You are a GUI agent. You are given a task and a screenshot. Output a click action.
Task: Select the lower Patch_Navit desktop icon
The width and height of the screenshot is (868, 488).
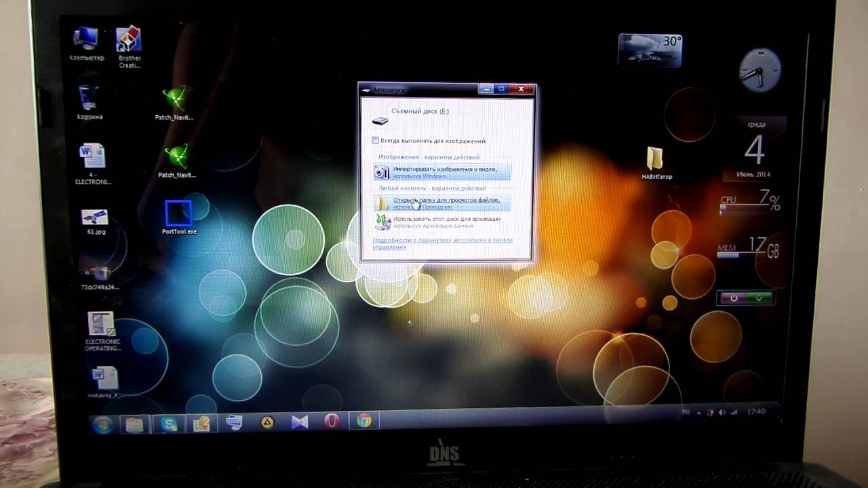176,161
